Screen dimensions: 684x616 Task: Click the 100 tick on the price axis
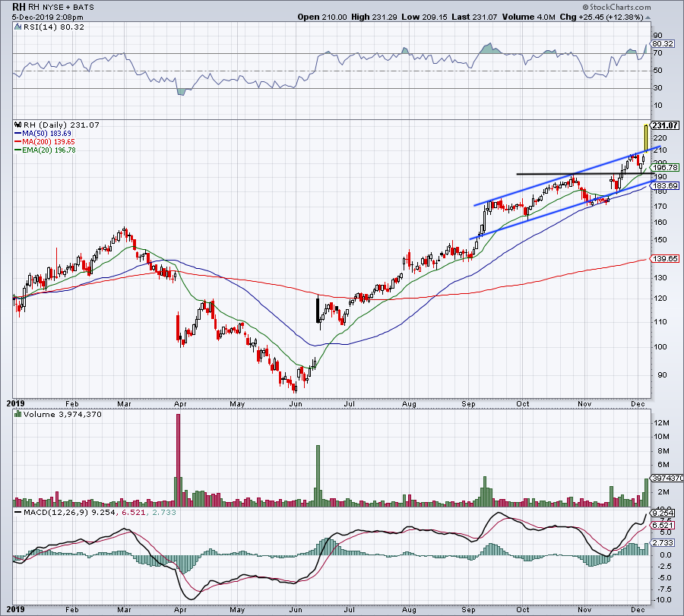[x=660, y=347]
